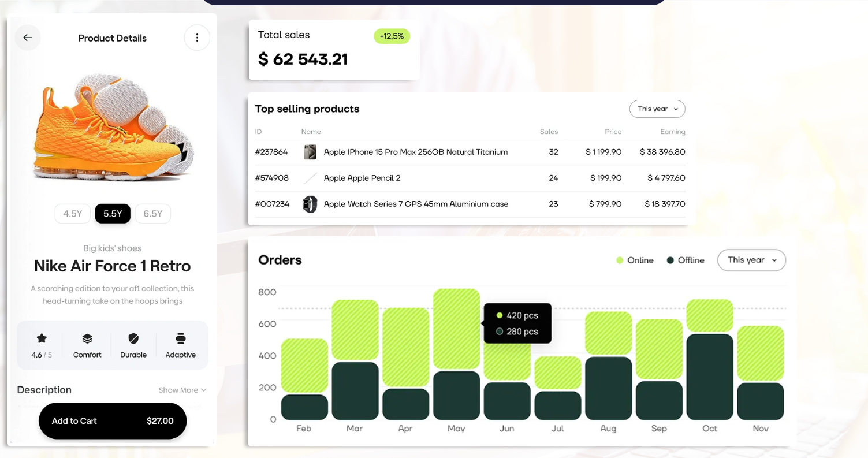868x458 pixels.
Task: Select the Comfort feature icon
Action: coord(87,340)
